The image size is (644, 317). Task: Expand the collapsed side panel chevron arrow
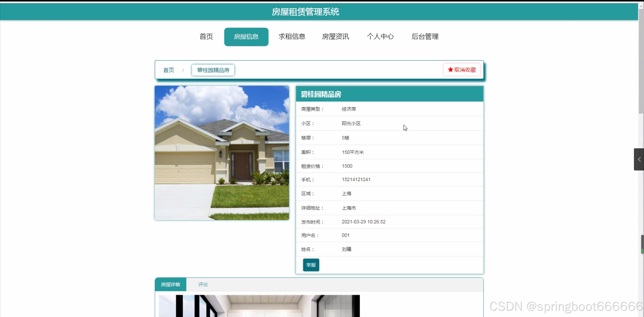pos(639,159)
